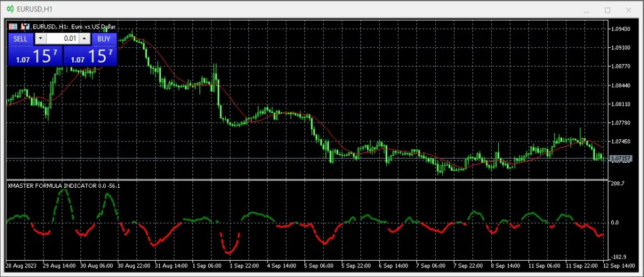The height and width of the screenshot is (277, 644).
Task: Click the '6 Sep 14:00' time label
Action: click(394, 266)
